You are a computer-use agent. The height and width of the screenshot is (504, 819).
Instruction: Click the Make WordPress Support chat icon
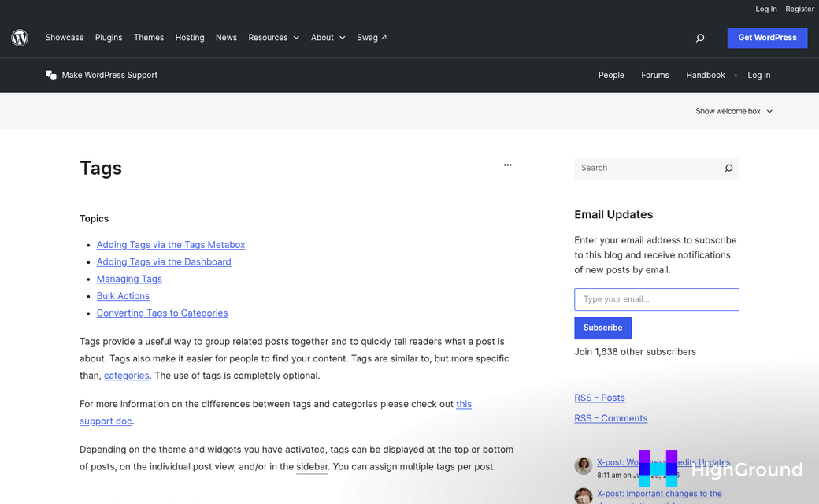pyautogui.click(x=50, y=76)
